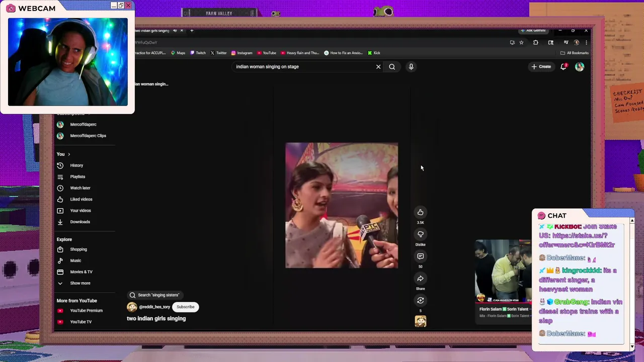Open the Heavy Rain and Thu... bookmark
644x362 pixels.
pos(300,53)
